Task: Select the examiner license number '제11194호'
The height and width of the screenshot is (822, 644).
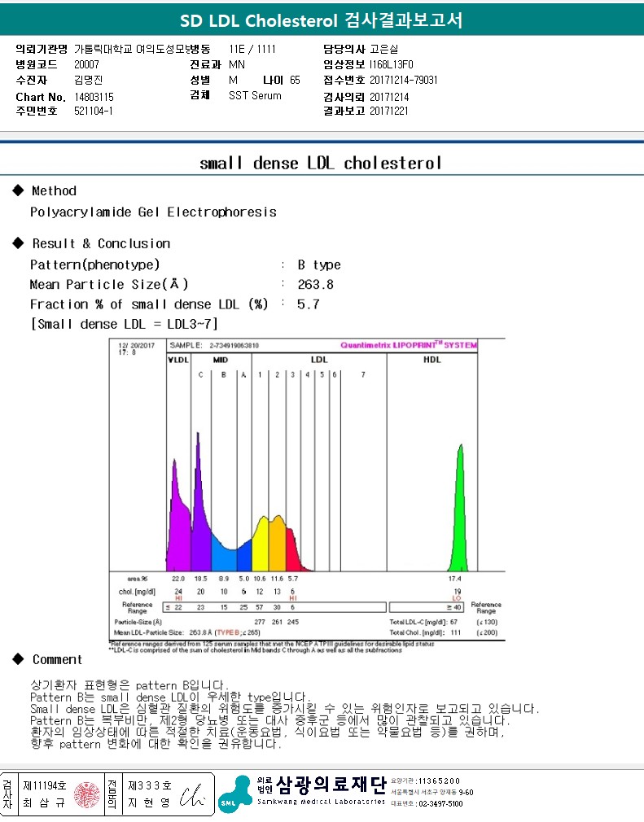Action: click(45, 785)
